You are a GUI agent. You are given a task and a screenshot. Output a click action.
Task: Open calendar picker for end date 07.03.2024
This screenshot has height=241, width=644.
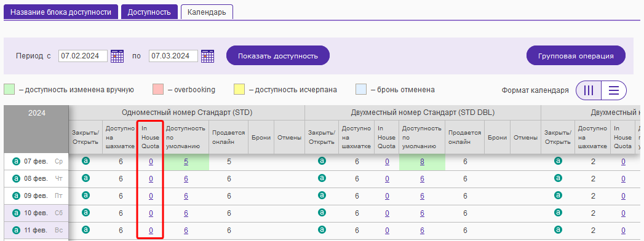pos(207,56)
